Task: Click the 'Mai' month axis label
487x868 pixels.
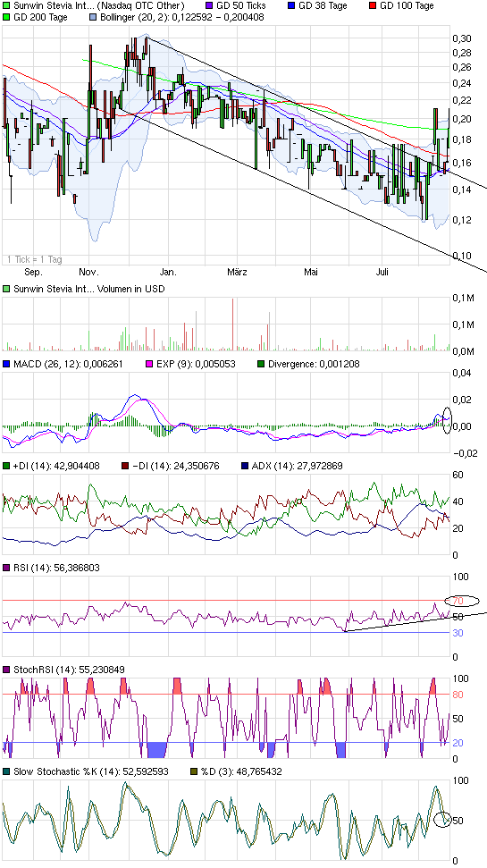Action: [x=313, y=273]
